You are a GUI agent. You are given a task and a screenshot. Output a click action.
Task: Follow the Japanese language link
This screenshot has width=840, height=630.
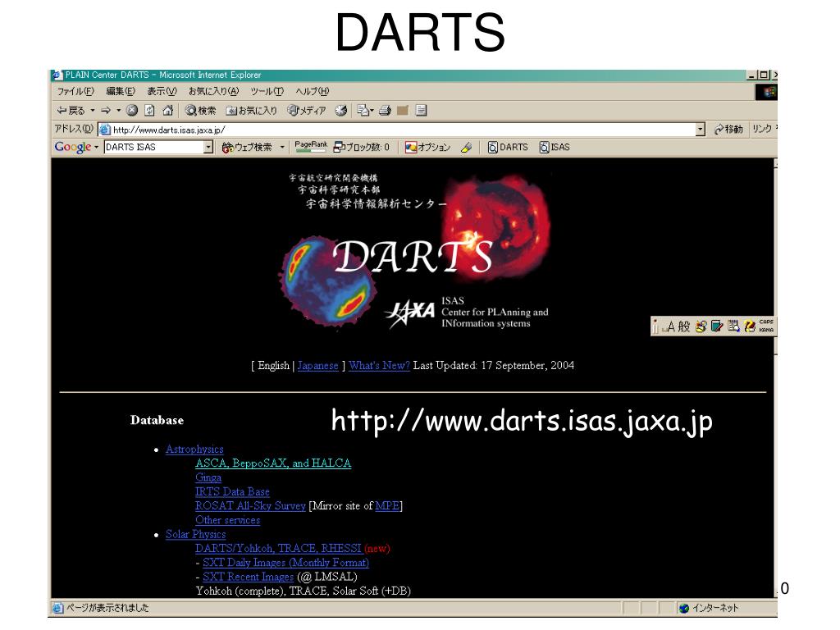point(317,366)
